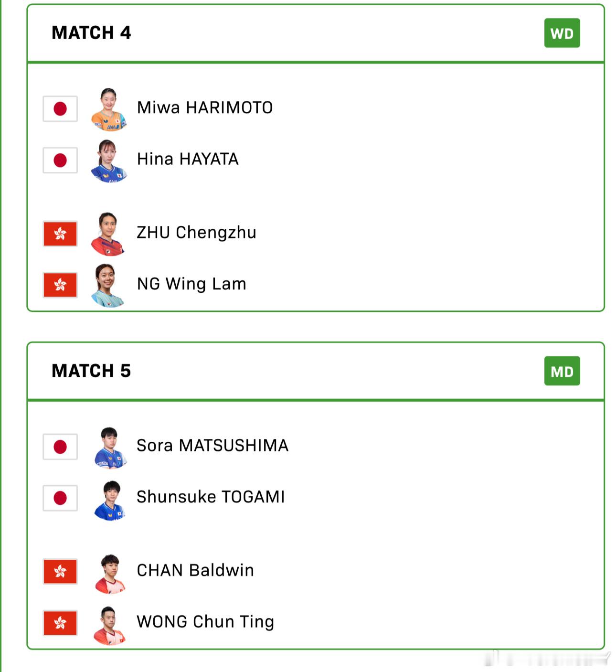
Task: Click Japan flag beside Hina HAYATA
Action: (60, 160)
